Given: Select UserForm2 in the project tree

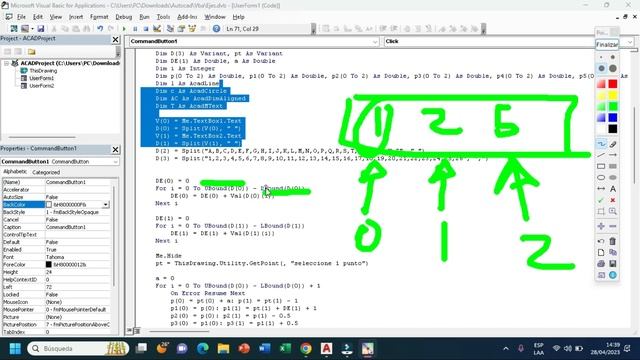Looking at the screenshot, I should pos(41,86).
